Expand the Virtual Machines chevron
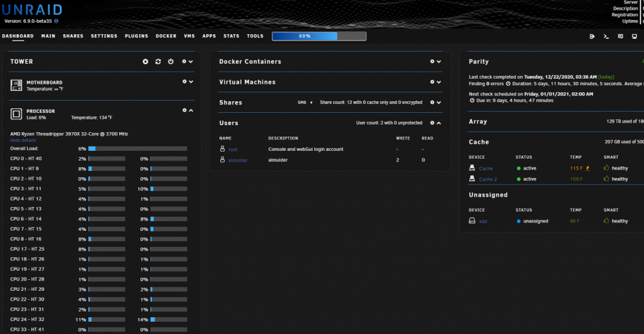Image resolution: width=644 pixels, height=334 pixels. pyautogui.click(x=439, y=83)
